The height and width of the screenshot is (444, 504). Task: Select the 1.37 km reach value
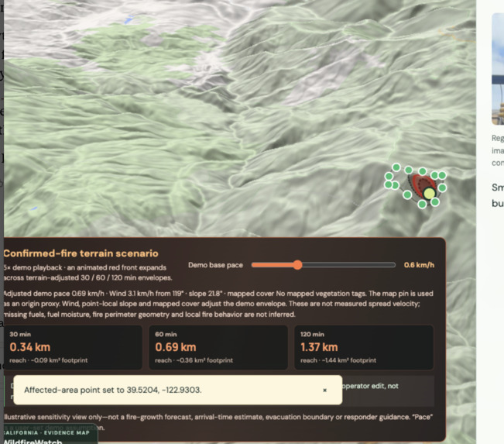pos(319,347)
